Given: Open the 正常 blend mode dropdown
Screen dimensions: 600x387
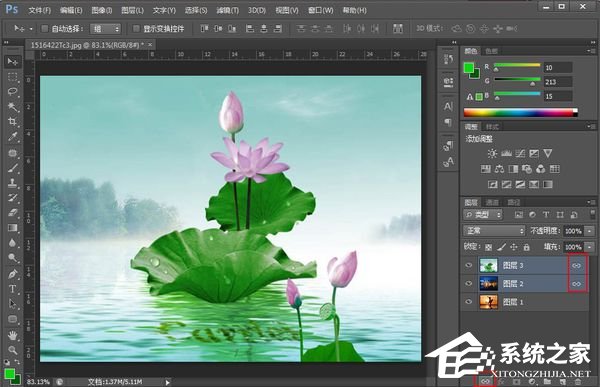Looking at the screenshot, I should coord(494,231).
